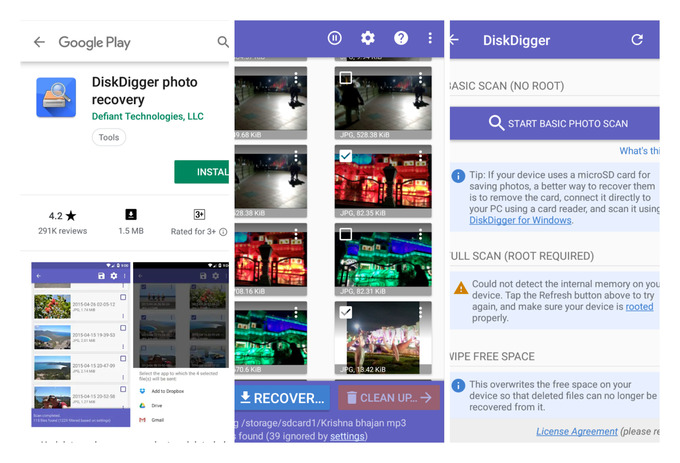680x463 pixels.
Task: Open options menu for 9.68 KiB photo
Action: point(296,78)
